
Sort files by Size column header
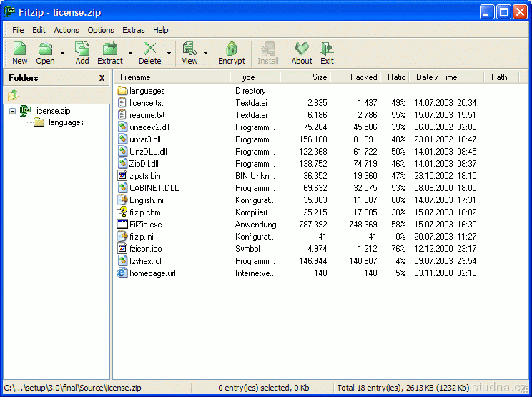[319, 77]
